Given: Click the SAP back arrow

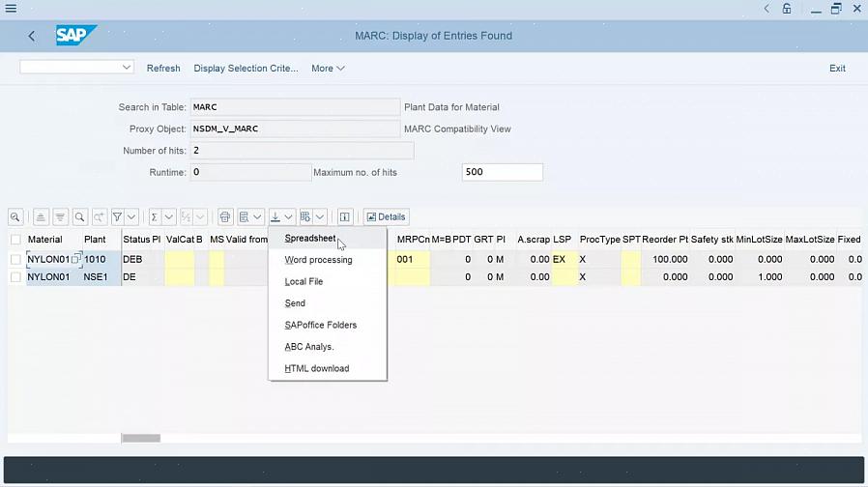Looking at the screenshot, I should coord(32,36).
